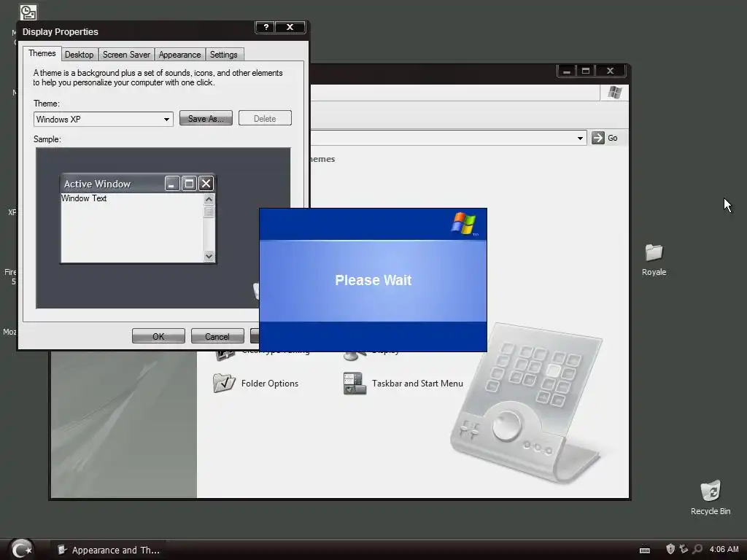Click the Windows flag logo in Explorer toolbar
This screenshot has height=560, width=747.
[x=614, y=92]
